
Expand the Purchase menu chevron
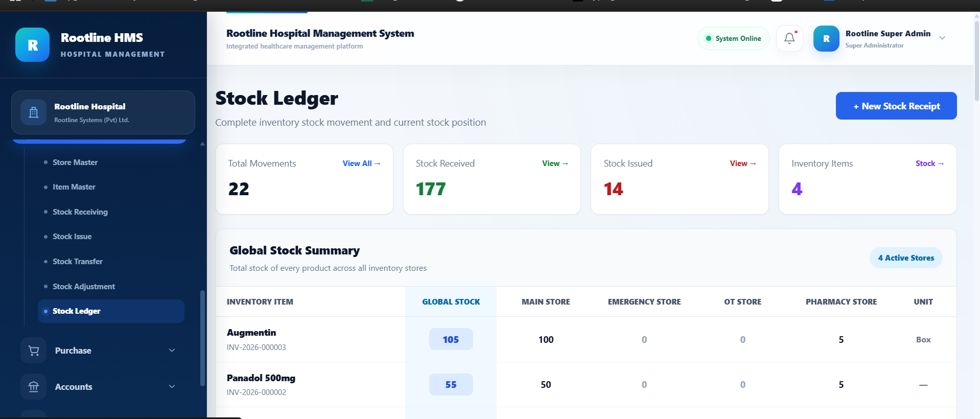coord(172,351)
